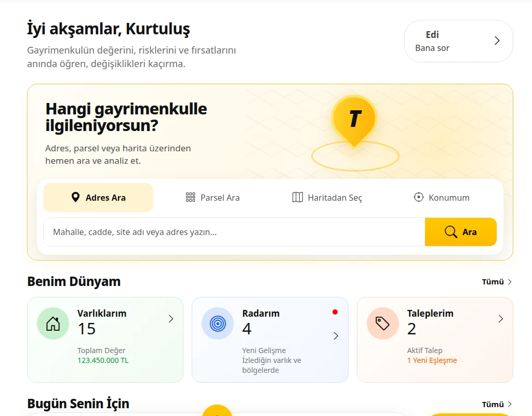Click the '1 Yeni Eşleşme' text
This screenshot has width=532, height=416.
432,360
